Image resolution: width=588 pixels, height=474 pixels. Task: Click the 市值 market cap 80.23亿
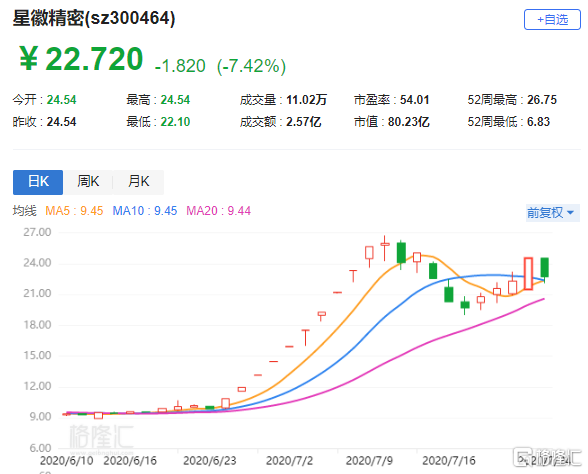[x=408, y=122]
